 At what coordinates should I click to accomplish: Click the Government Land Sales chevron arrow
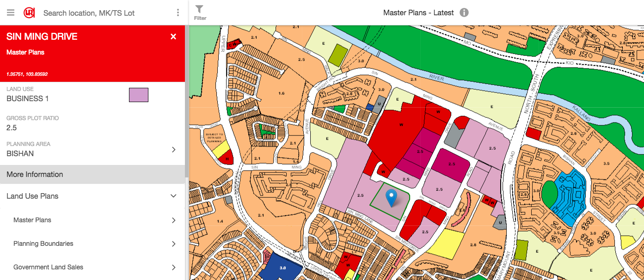(x=174, y=268)
